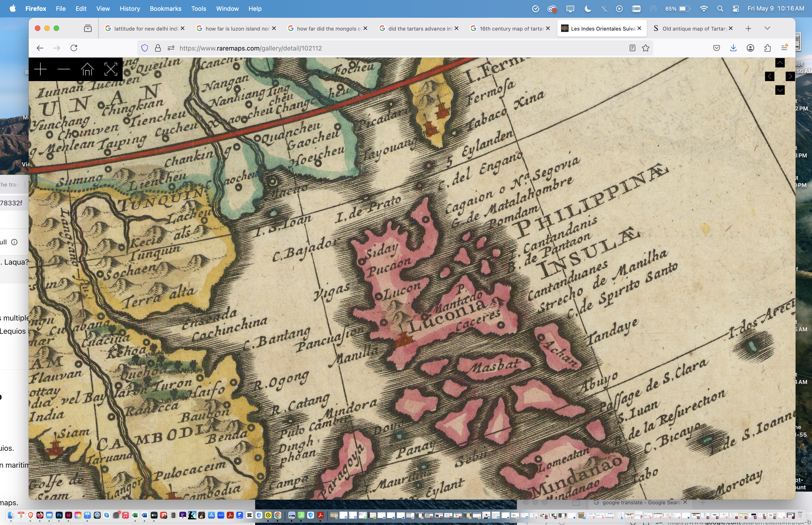
Task: Open the Edit menu
Action: click(x=81, y=8)
